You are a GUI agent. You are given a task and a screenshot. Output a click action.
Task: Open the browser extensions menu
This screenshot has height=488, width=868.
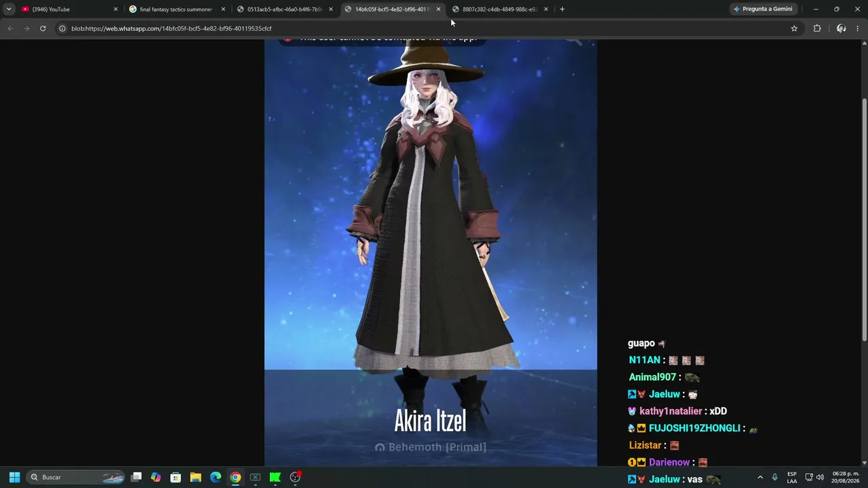click(x=817, y=28)
